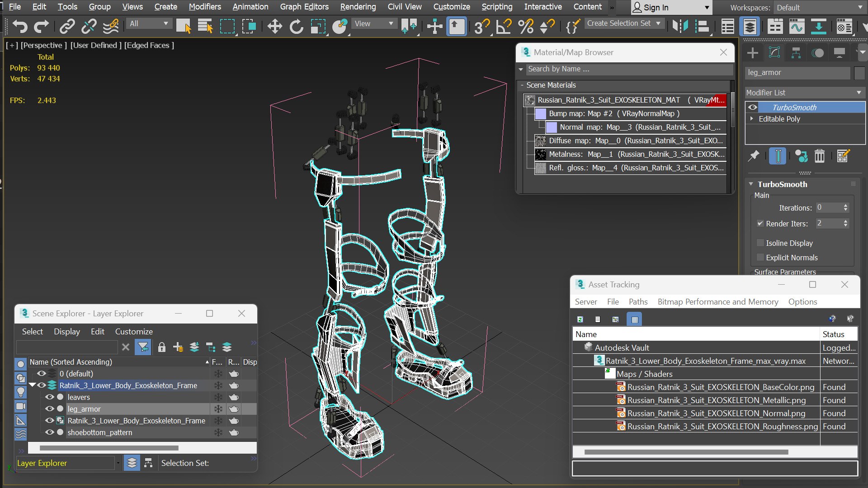Choose the Select and Move tool

click(x=274, y=27)
